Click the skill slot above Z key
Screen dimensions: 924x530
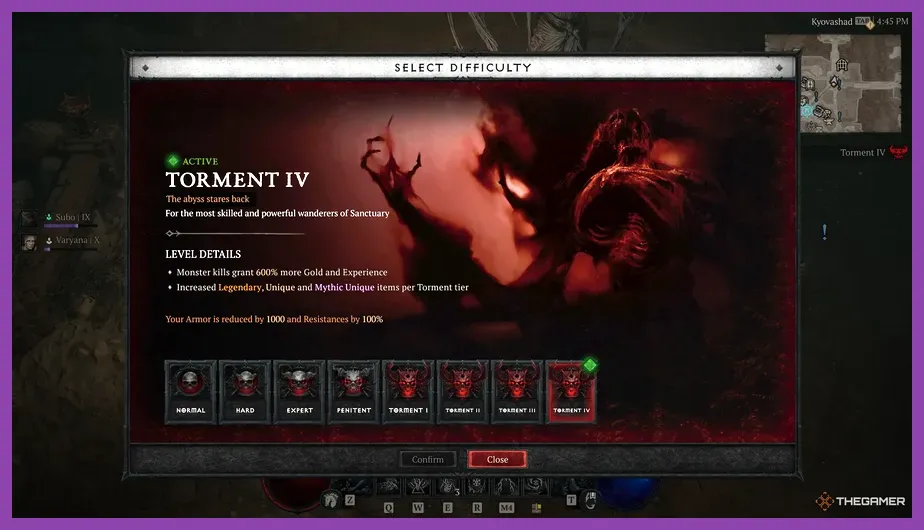[354, 486]
